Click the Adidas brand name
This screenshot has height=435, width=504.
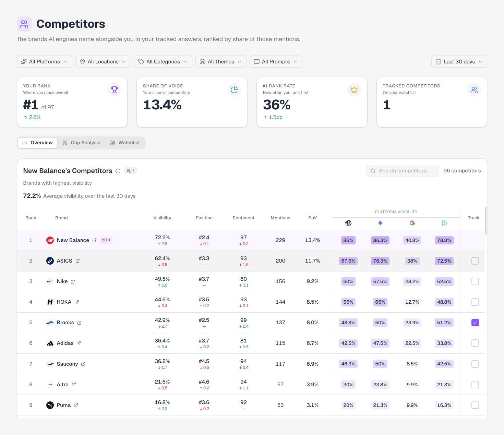pos(65,343)
